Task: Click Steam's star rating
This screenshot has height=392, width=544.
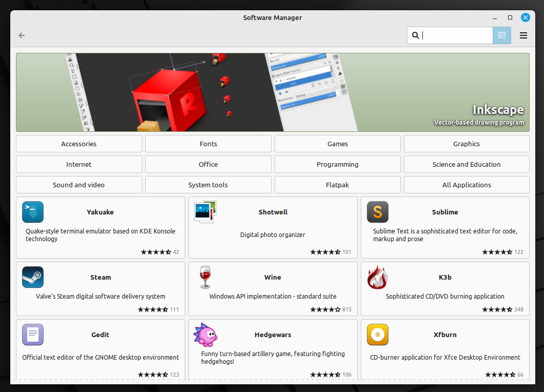Action: [153, 309]
